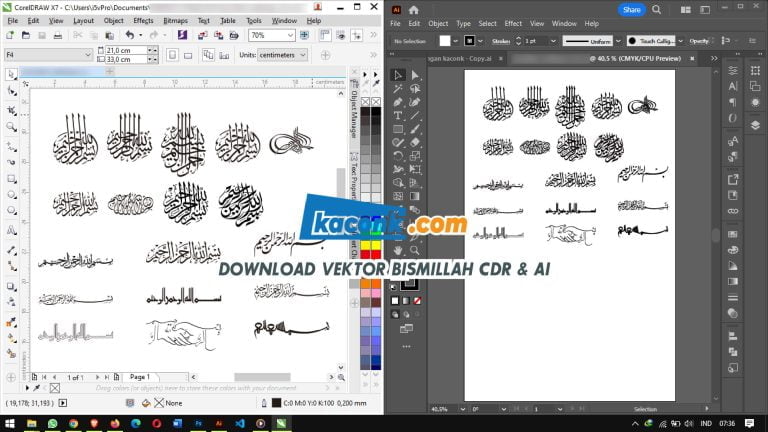Open the 70% zoom level dropdown in CorelDRAW
Image resolution: width=768 pixels, height=432 pixels.
(x=290, y=35)
